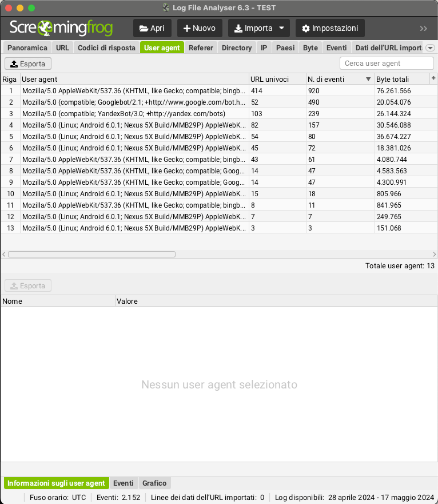The height and width of the screenshot is (504, 438).
Task: Click the horizontal scrollbar under the table
Action: click(91, 254)
